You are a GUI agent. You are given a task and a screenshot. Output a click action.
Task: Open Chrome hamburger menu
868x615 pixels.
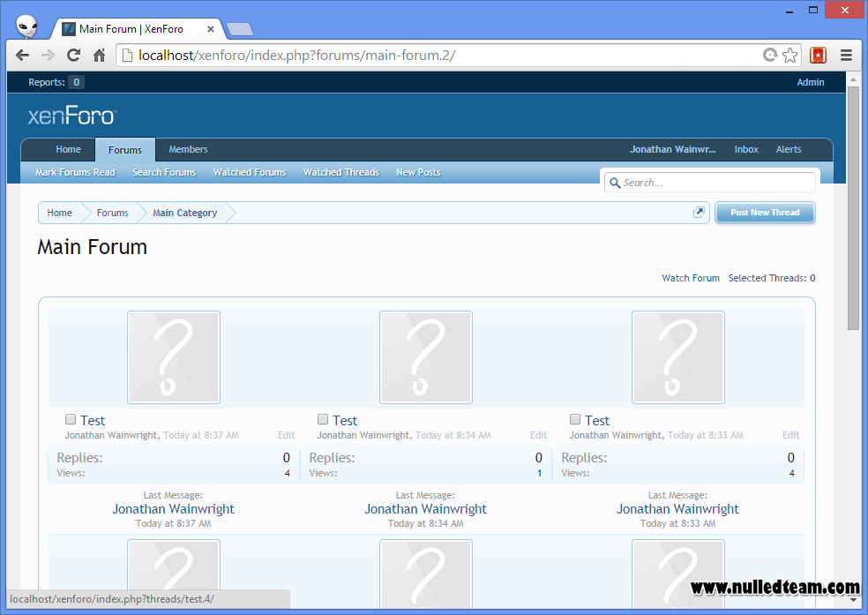[x=846, y=56]
